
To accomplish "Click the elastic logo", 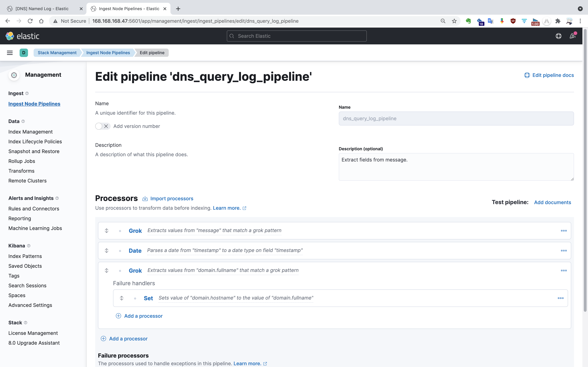I will click(x=23, y=36).
